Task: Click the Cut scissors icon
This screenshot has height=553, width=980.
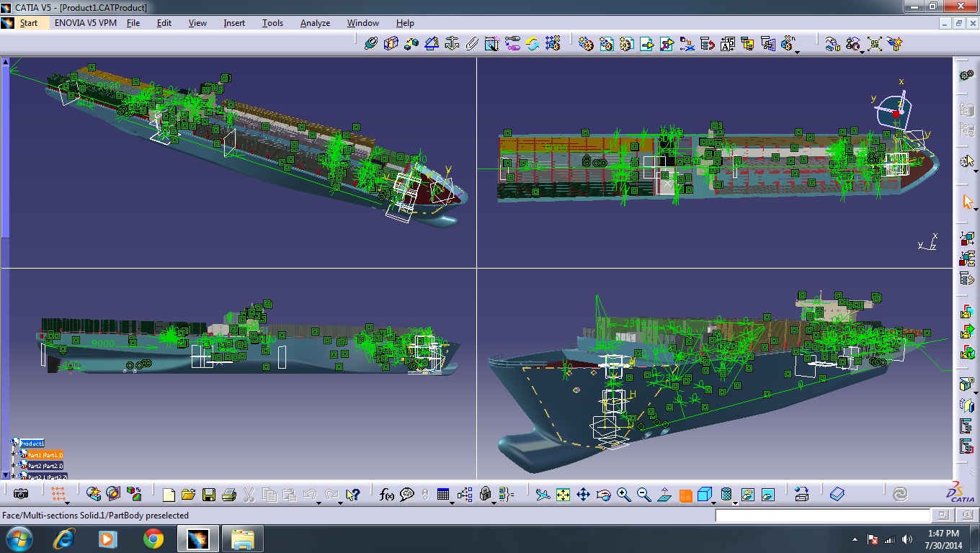Action: pos(249,495)
